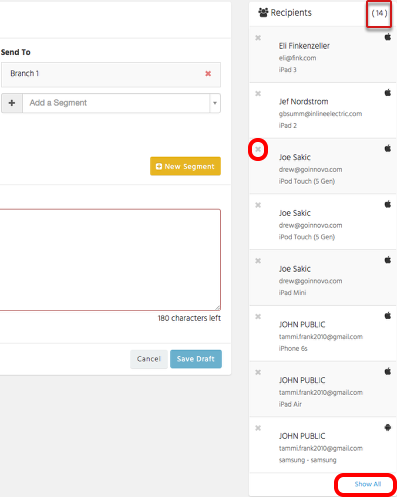
Task: Click Android icon for JOHN PUBLIC samsung
Action: click(388, 427)
